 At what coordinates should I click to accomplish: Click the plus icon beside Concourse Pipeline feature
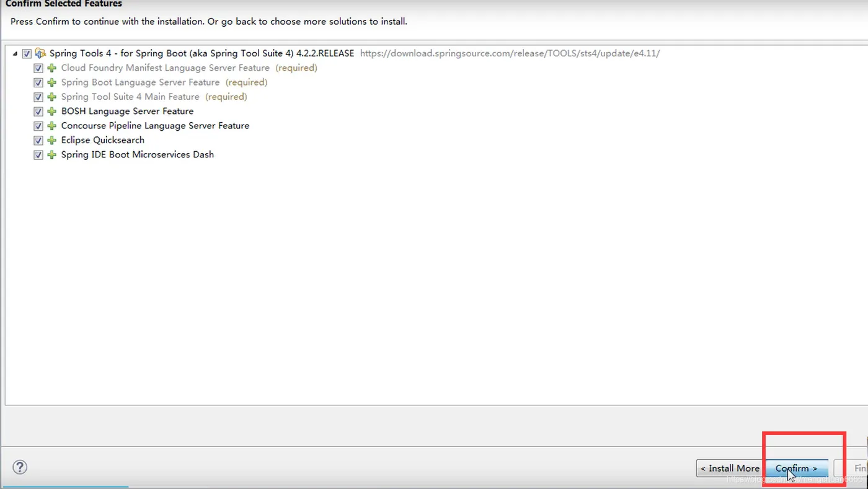coord(51,126)
